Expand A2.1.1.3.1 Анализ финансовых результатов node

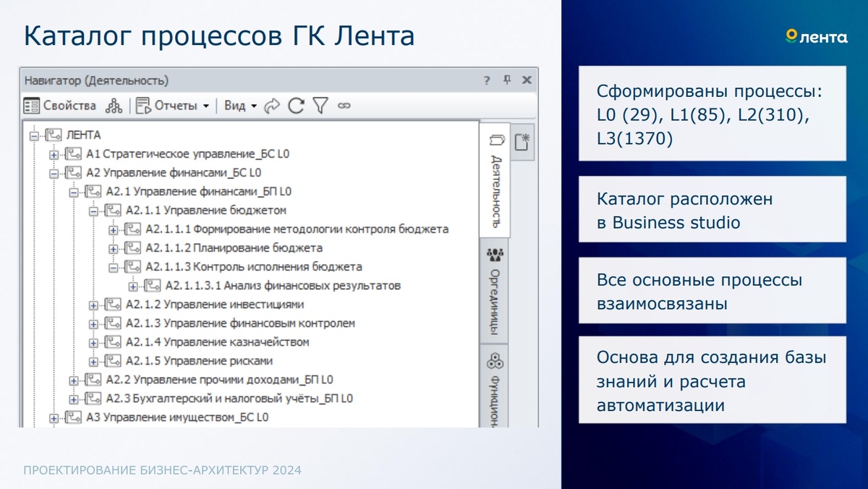coord(133,286)
